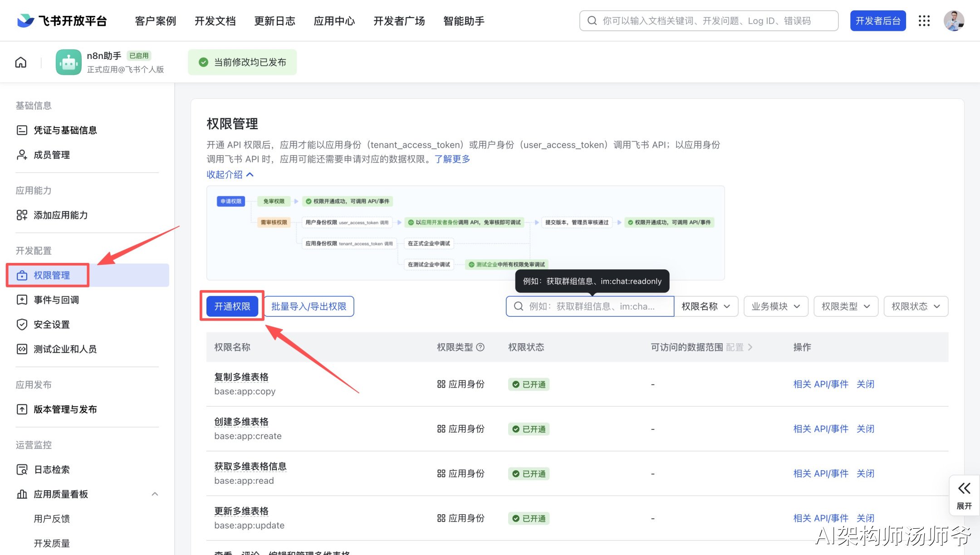Click the blue 开通权限 button

coord(232,307)
